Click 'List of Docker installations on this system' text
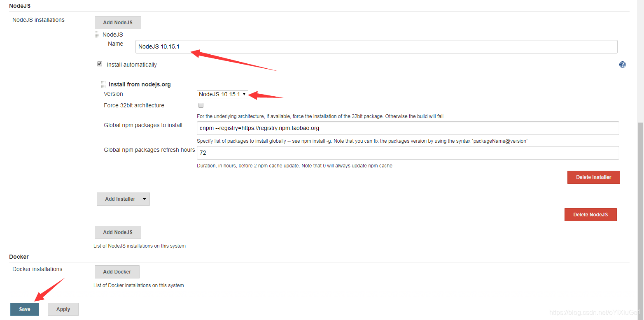 pyautogui.click(x=139, y=285)
